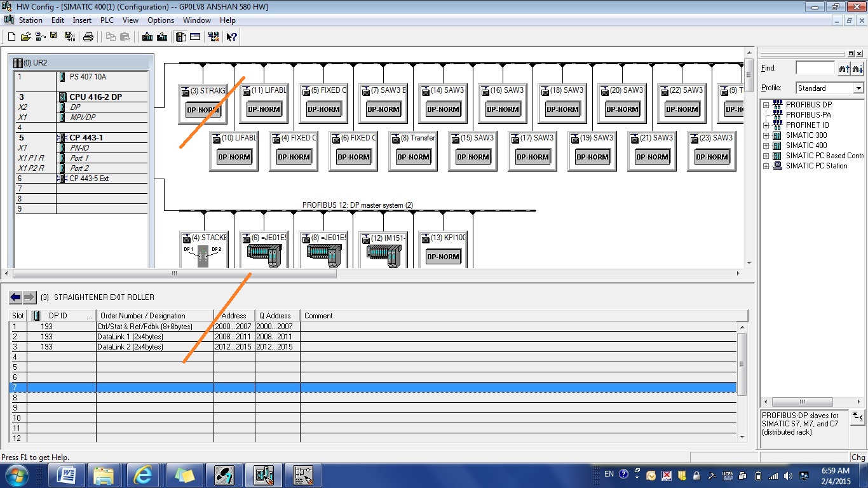Select the (6) =JE01E station icon
This screenshot has width=868, height=488.
click(263, 249)
